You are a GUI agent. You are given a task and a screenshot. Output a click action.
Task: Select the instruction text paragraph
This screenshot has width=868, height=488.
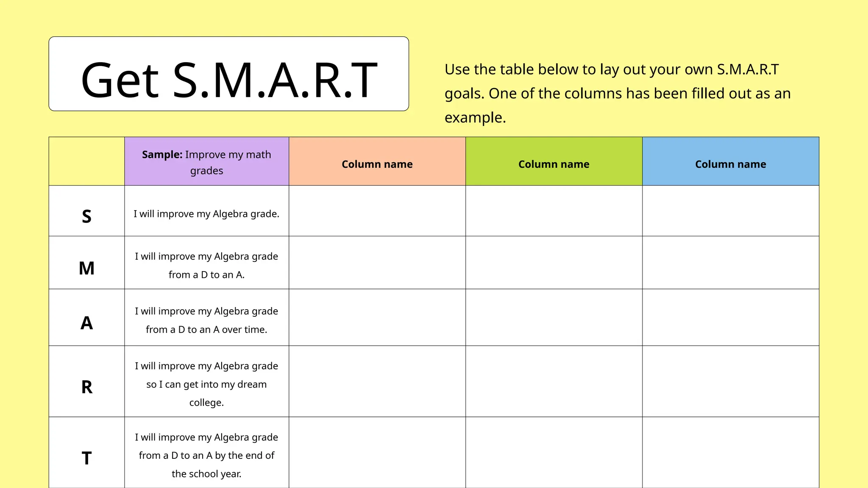coord(618,93)
